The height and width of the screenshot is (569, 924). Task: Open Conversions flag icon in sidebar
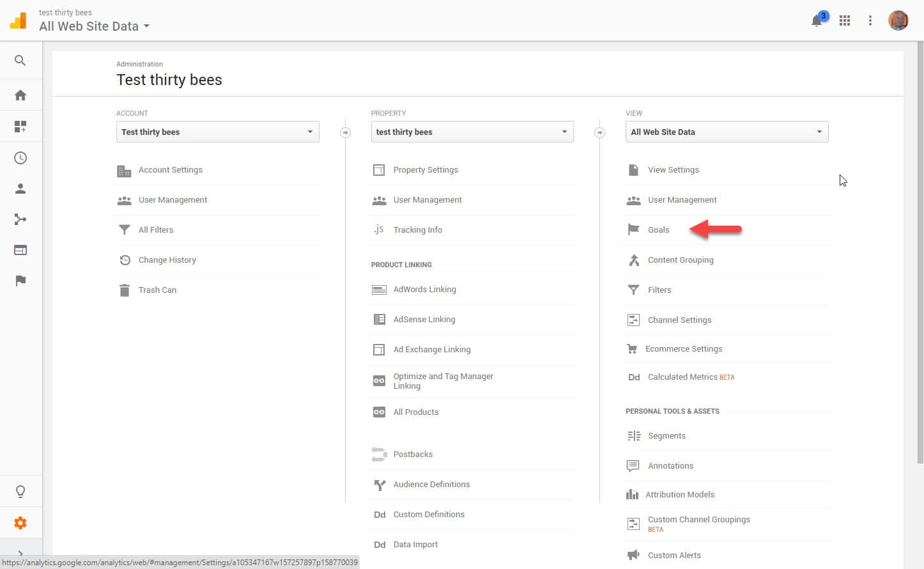(x=20, y=281)
